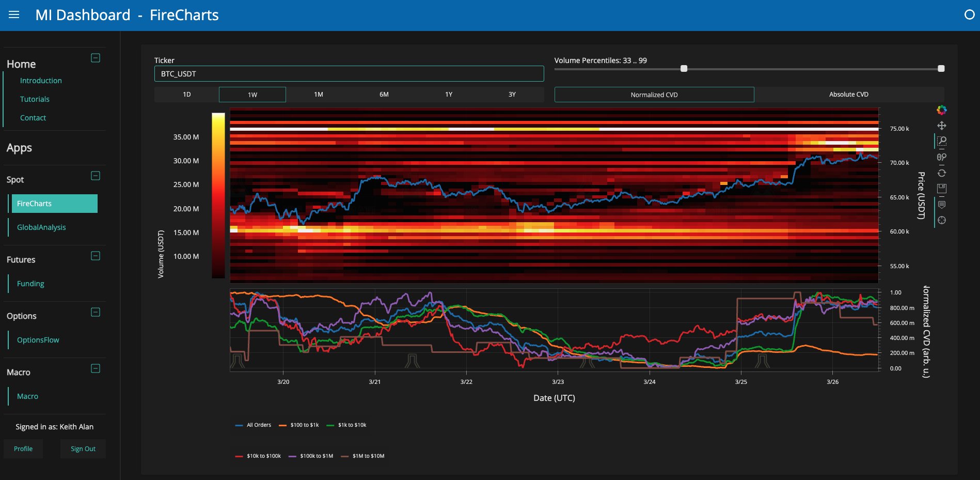
Task: Collapse the Futures section
Action: (x=96, y=256)
